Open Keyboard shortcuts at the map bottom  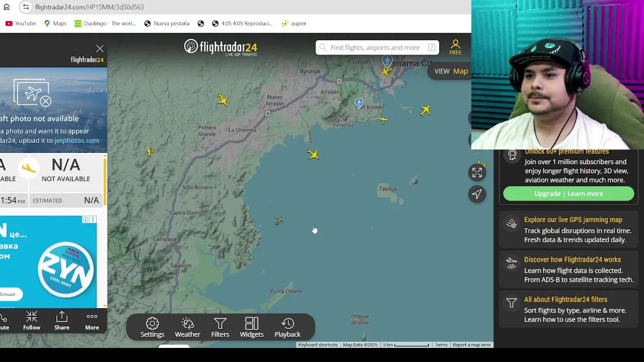point(317,345)
